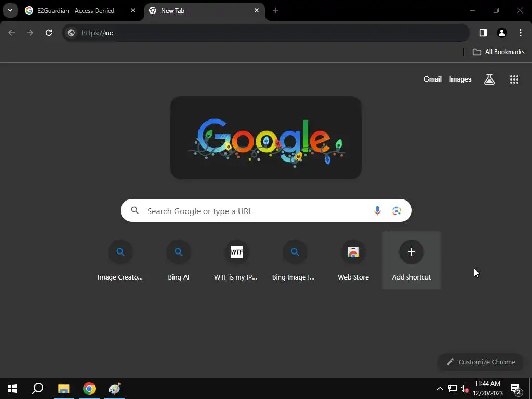Viewport: 532px width, 399px height.
Task: Open WTF is my IP shortcut
Action: [236, 261]
